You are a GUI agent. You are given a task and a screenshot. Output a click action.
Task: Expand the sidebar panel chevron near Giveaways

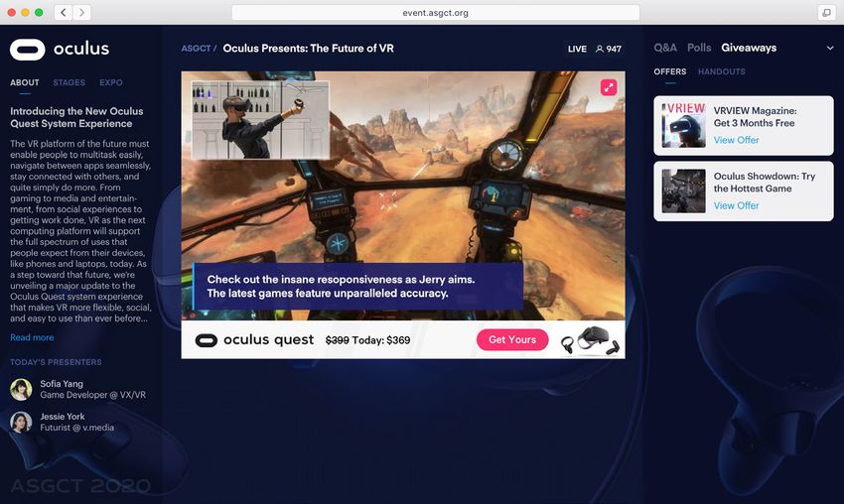[830, 48]
